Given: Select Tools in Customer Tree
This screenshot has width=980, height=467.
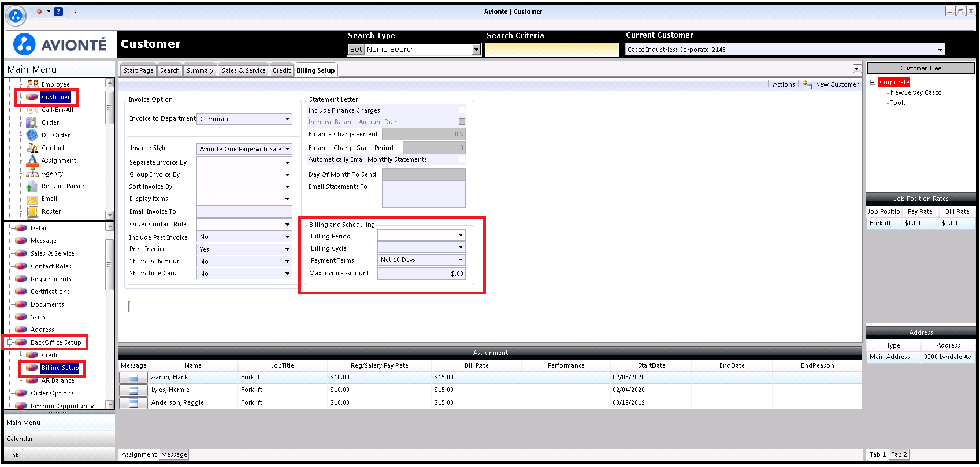Looking at the screenshot, I should click(898, 103).
